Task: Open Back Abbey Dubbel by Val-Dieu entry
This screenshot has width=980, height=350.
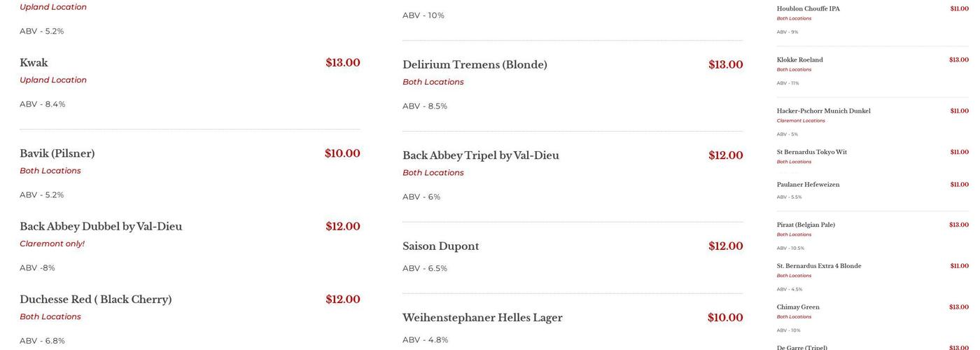Action: pos(101,226)
